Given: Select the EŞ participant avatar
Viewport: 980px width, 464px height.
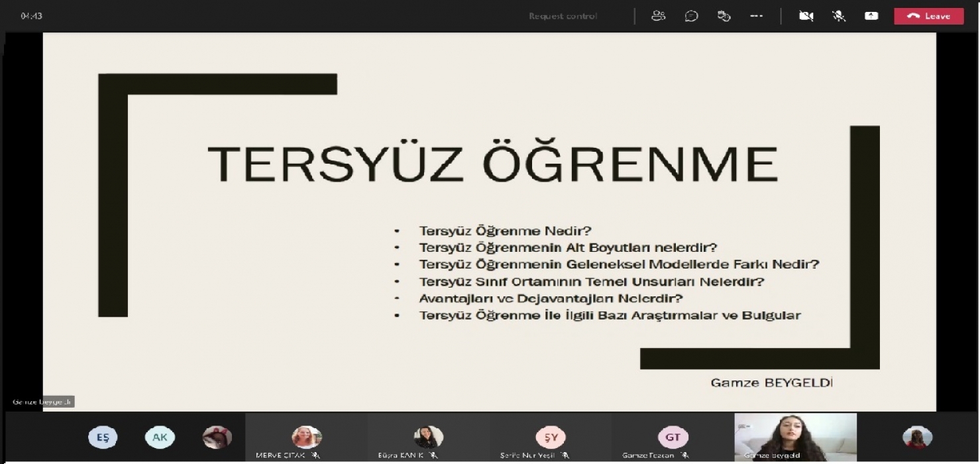Looking at the screenshot, I should (103, 437).
